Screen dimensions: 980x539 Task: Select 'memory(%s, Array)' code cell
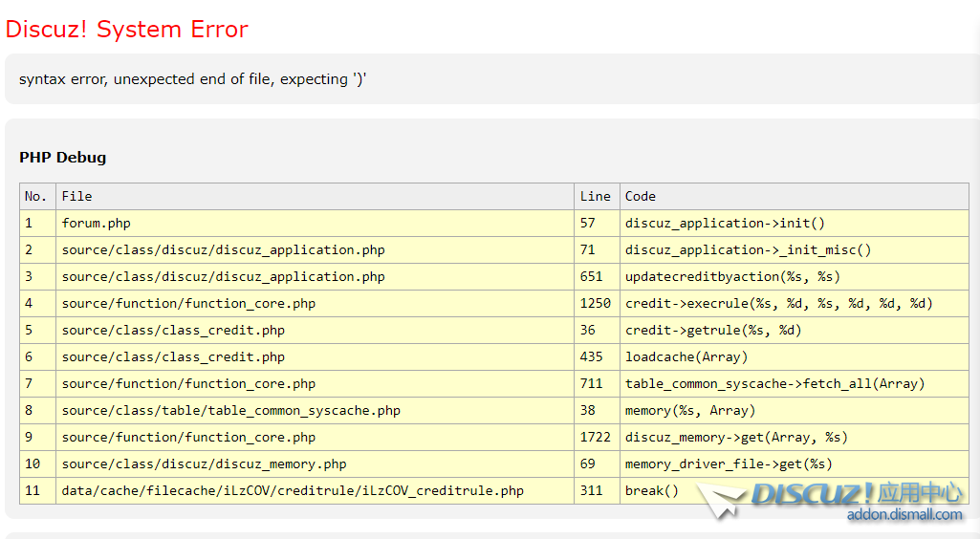pyautogui.click(x=795, y=411)
